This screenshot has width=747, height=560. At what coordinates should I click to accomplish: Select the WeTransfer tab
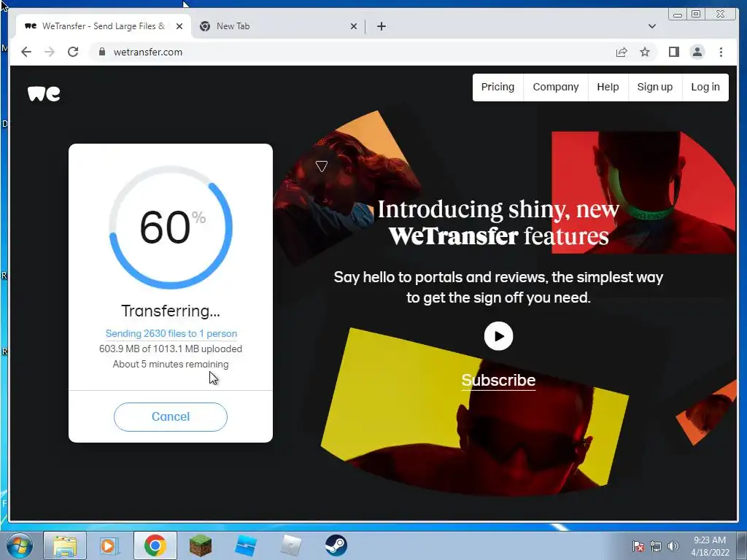pyautogui.click(x=104, y=26)
